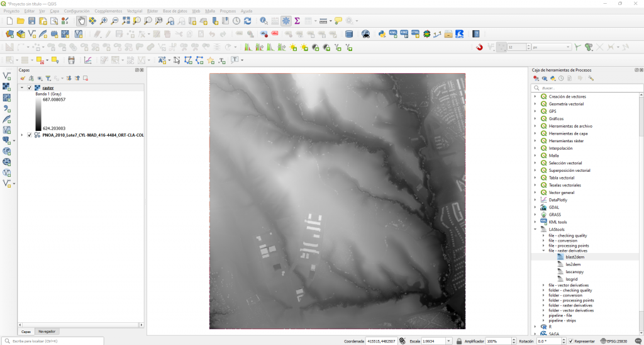Select the Pan Map hand tool
644x345 pixels.
pos(82,21)
